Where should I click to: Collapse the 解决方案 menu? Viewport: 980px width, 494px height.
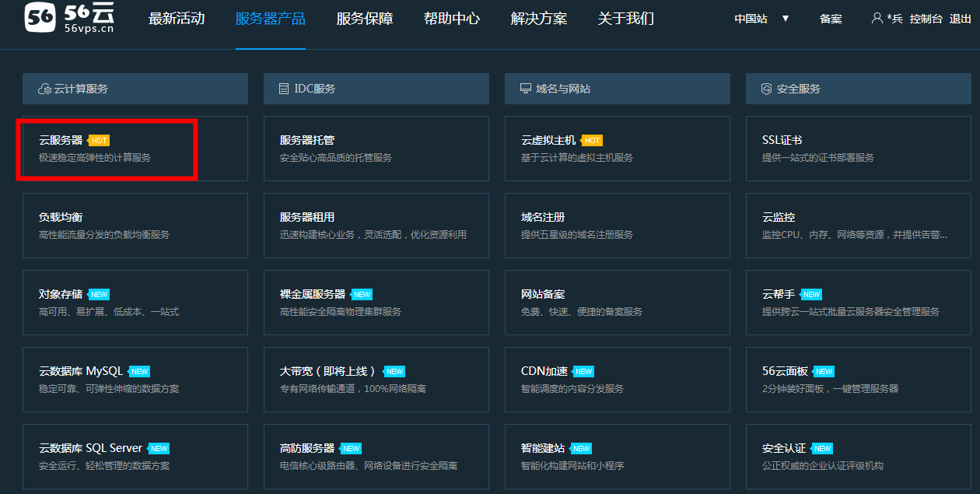(539, 18)
